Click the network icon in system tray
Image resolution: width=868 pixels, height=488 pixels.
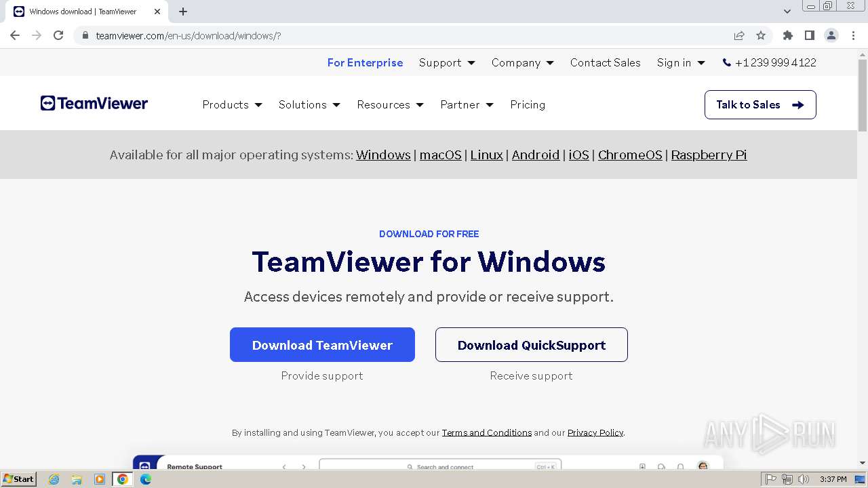point(787,479)
